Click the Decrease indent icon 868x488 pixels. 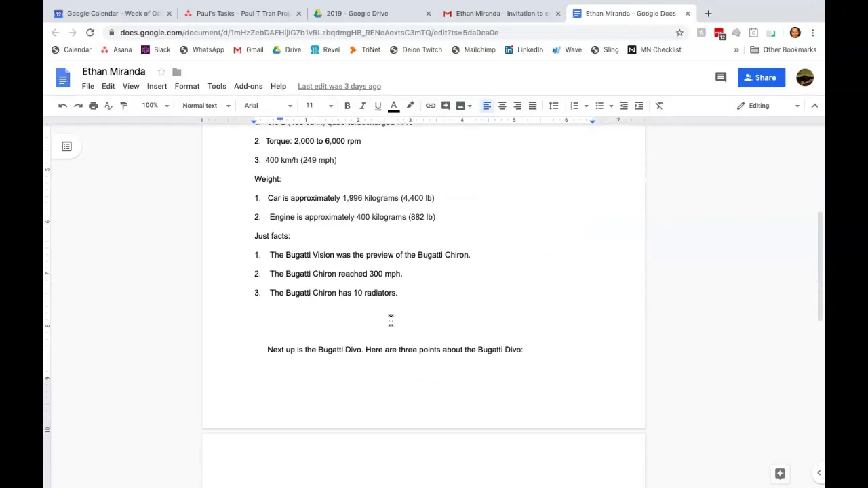coord(624,106)
